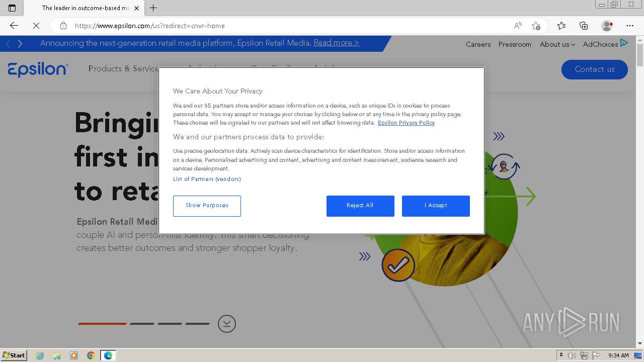Open the tab actions menu icon
The image size is (644, 362).
tap(12, 8)
